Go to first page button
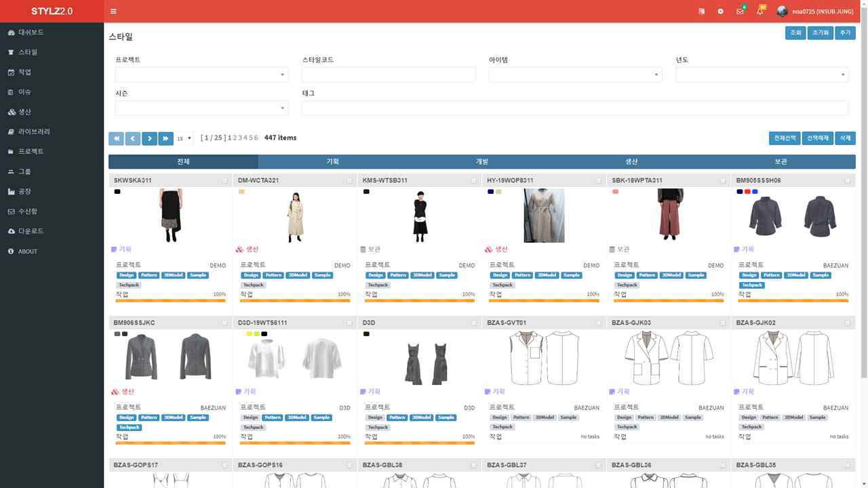Image resolution: width=868 pixels, height=488 pixels. 117,138
